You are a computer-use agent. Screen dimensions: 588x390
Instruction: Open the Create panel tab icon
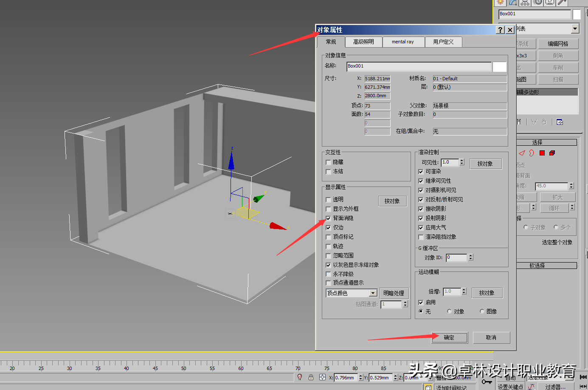coord(501,2)
